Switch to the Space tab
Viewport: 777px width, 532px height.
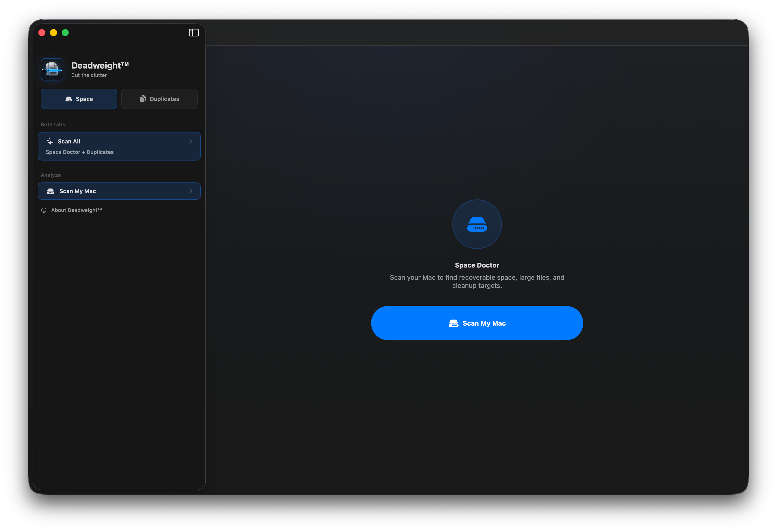pyautogui.click(x=79, y=99)
